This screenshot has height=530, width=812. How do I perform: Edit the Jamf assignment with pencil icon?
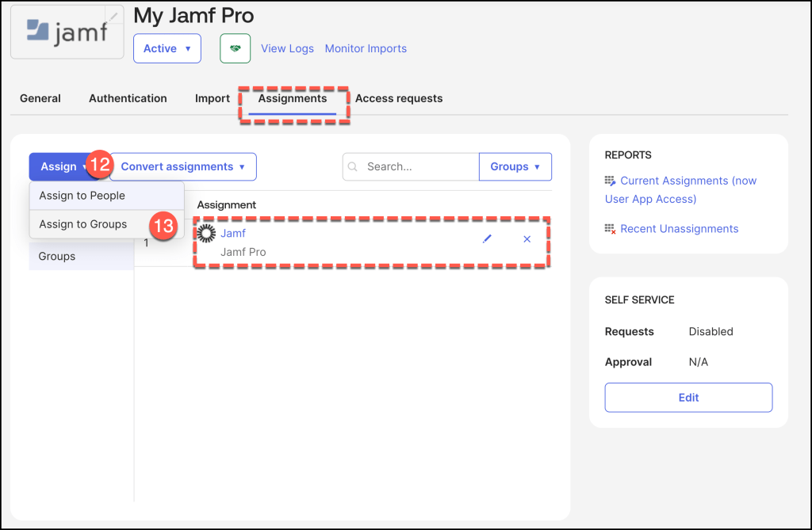point(487,239)
